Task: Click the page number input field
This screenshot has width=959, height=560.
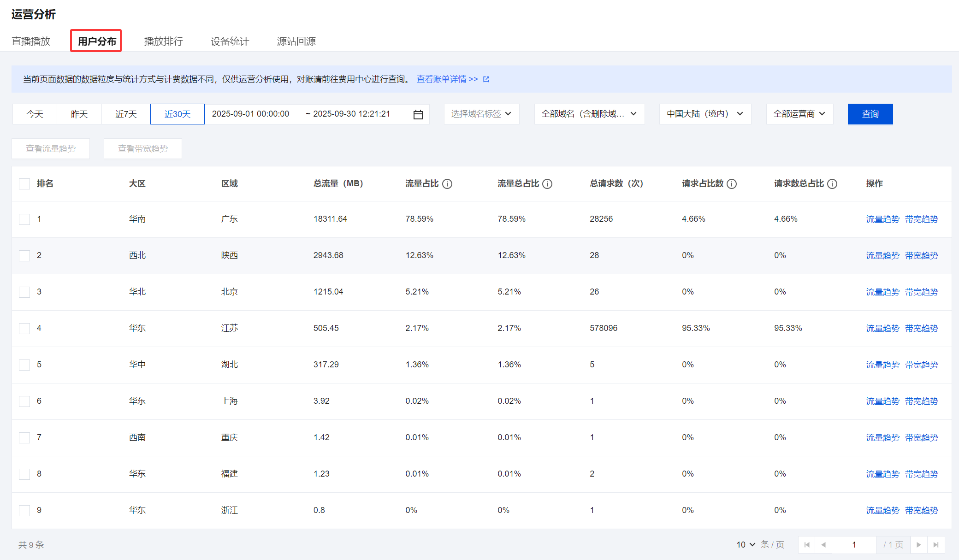Action: click(x=854, y=545)
